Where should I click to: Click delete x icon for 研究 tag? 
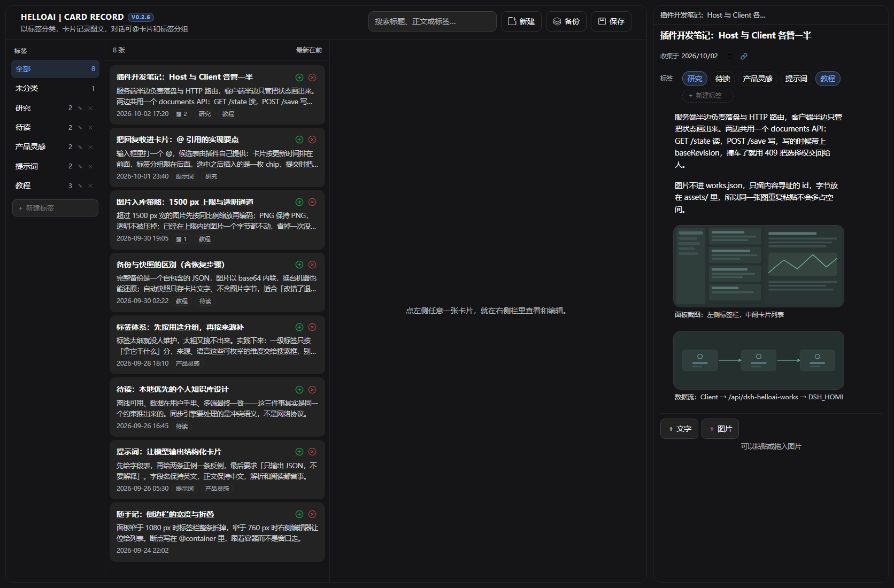pos(90,108)
